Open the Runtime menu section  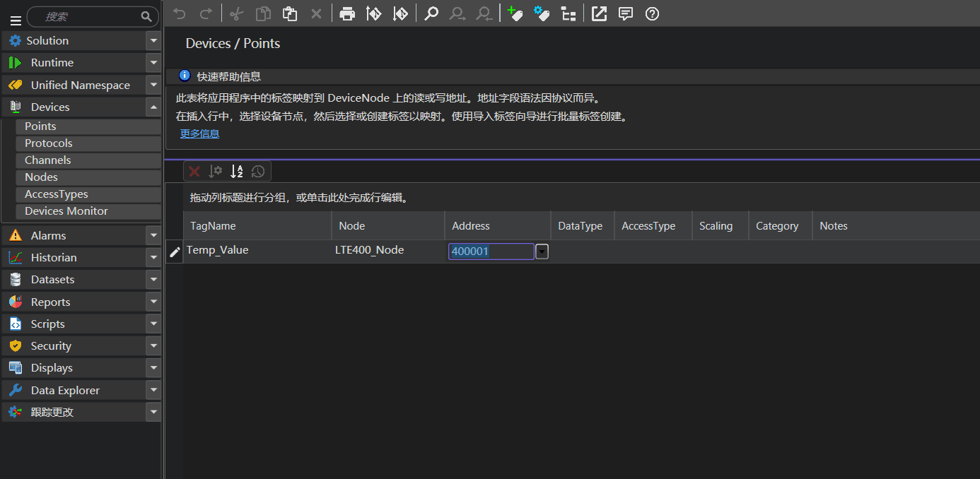click(x=74, y=63)
